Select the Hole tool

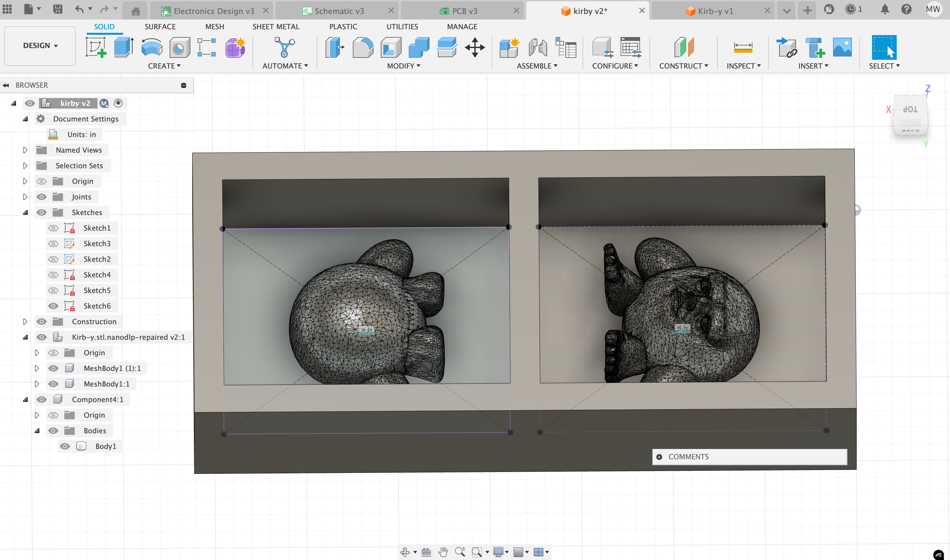point(180,47)
